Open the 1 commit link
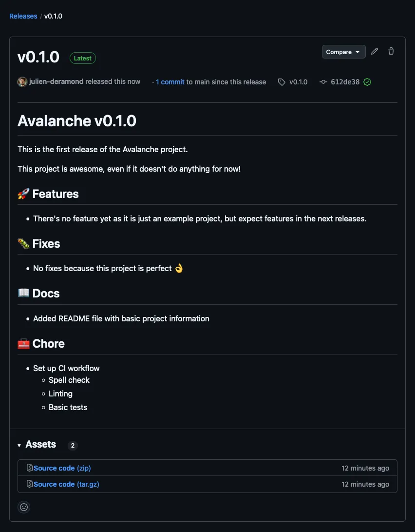 (x=170, y=82)
